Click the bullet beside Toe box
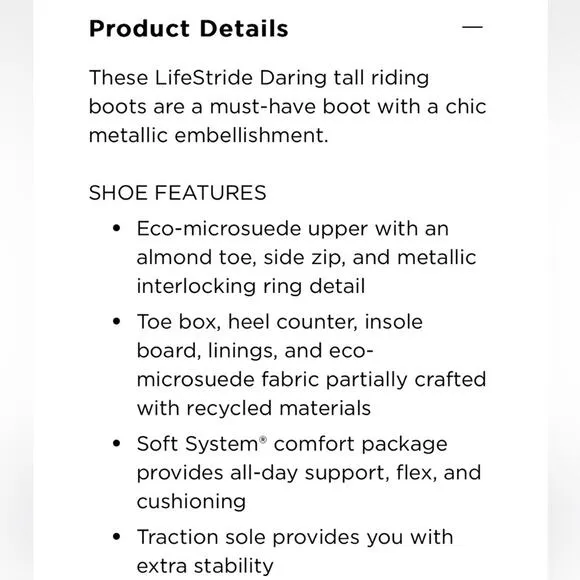Image resolution: width=580 pixels, height=580 pixels. pos(117,321)
